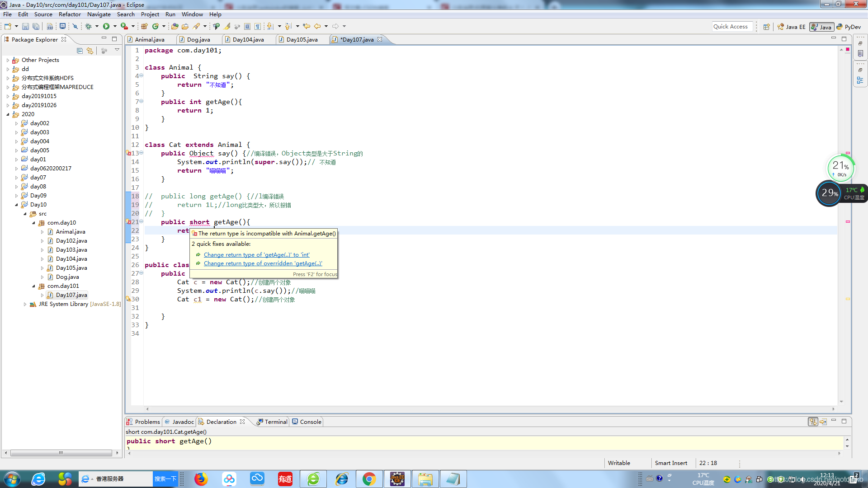This screenshot has width=868, height=488.
Task: Click the Next Annotation icon
Action: click(x=270, y=27)
